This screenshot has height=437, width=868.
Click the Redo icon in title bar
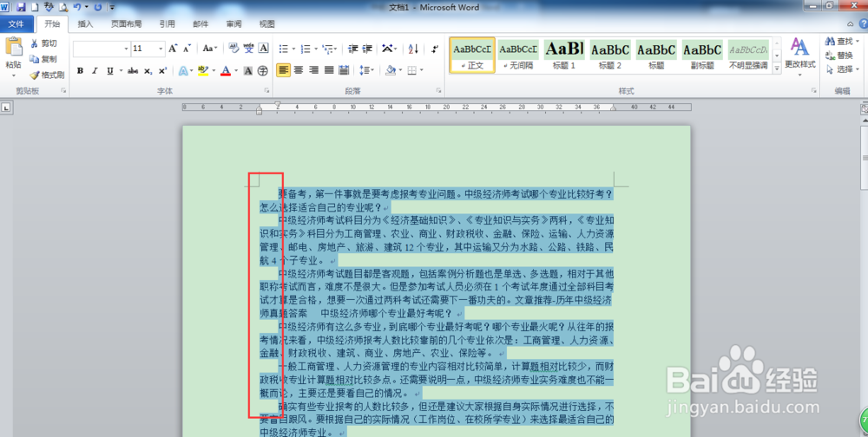point(98,7)
